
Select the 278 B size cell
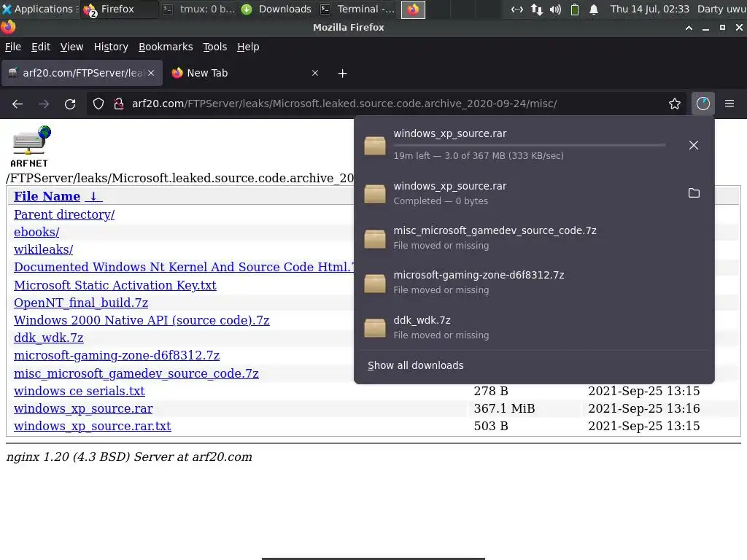tap(491, 391)
